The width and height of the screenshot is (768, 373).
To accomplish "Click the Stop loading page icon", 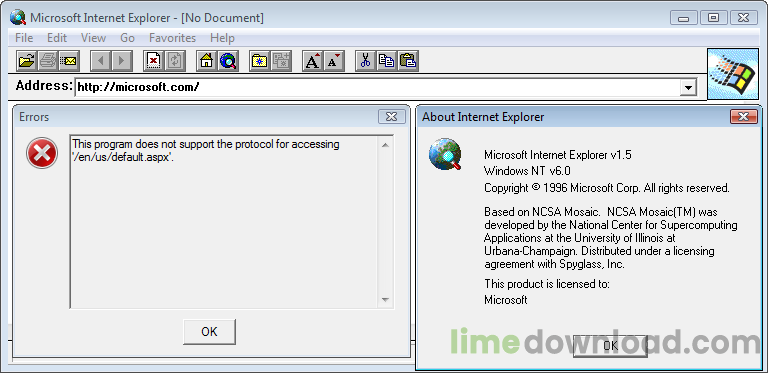I will coord(154,61).
